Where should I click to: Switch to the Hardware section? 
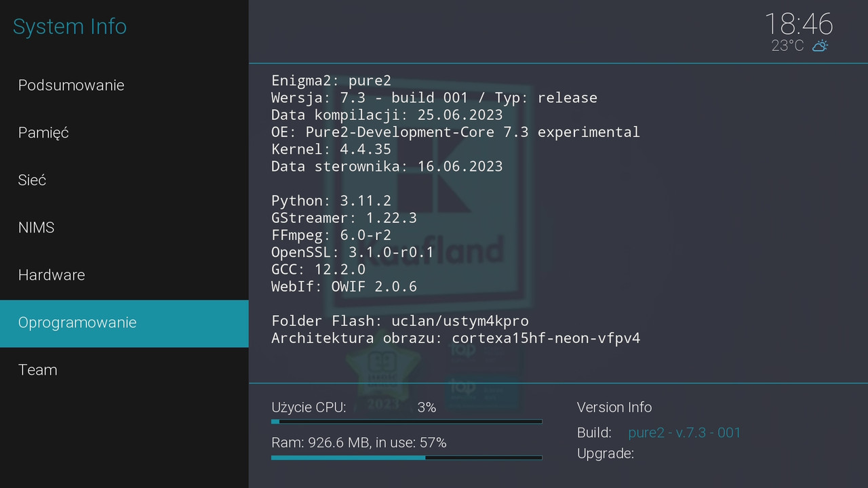(124, 275)
